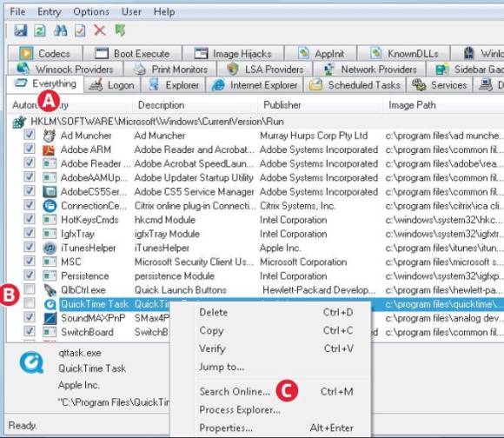Click the red X Delete toolbar icon
Screen dimensions: 504x438
coord(100,30)
